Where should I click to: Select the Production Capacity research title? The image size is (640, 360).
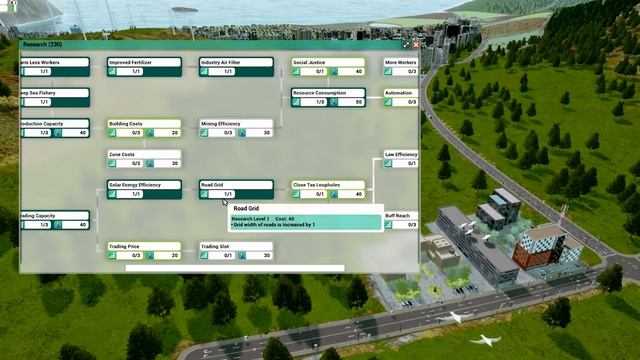tap(41, 124)
